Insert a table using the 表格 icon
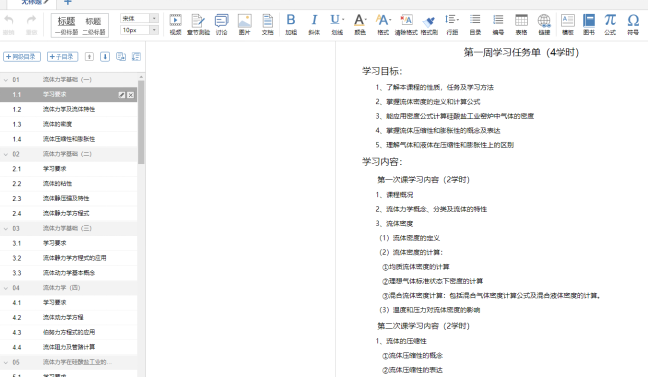The image size is (649, 377). [x=521, y=24]
